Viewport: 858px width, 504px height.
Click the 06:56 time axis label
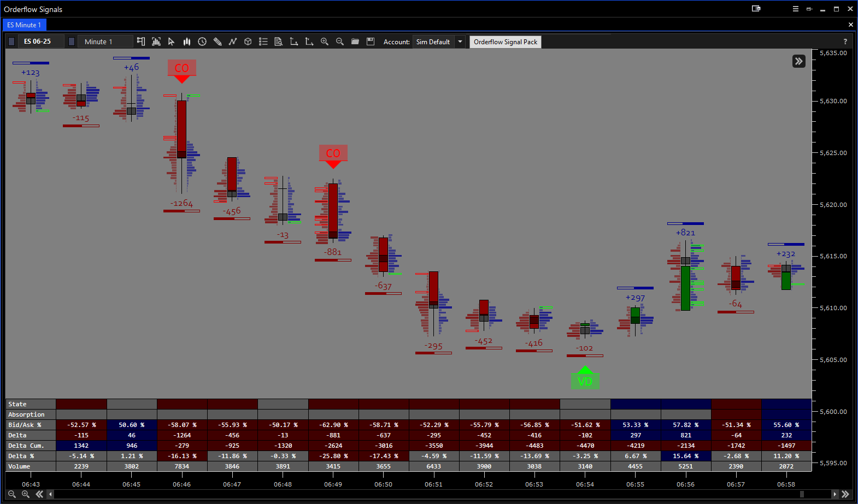coord(685,484)
